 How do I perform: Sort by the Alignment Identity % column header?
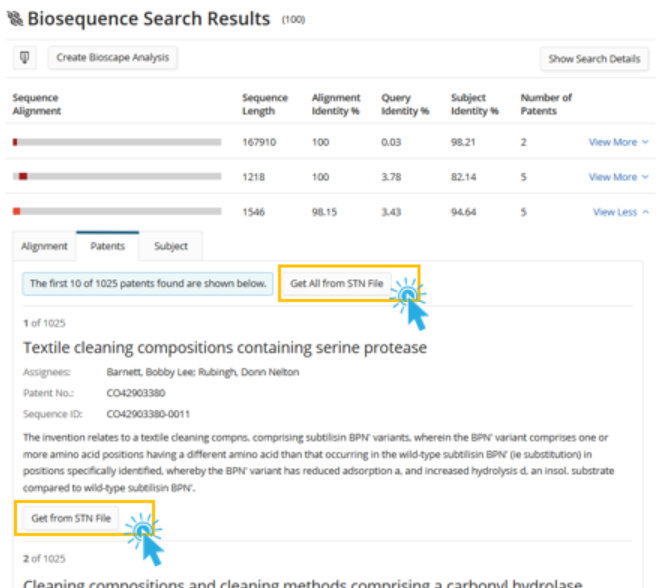(335, 104)
